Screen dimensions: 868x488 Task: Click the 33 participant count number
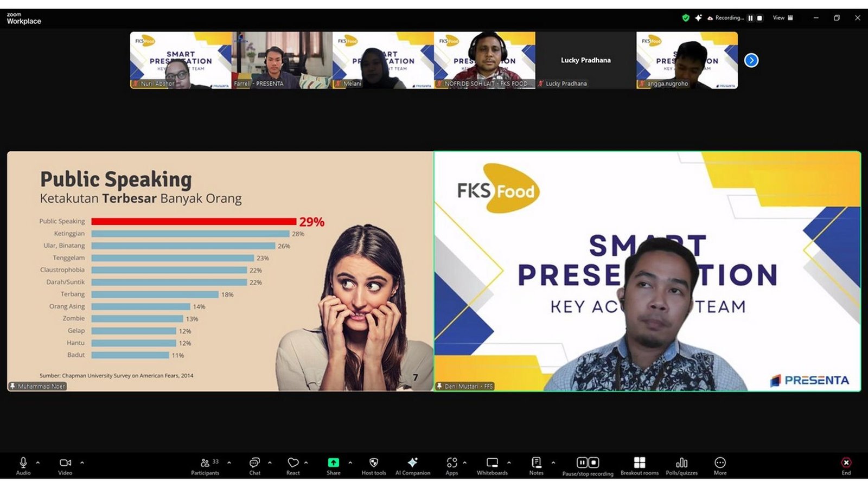pos(215,461)
